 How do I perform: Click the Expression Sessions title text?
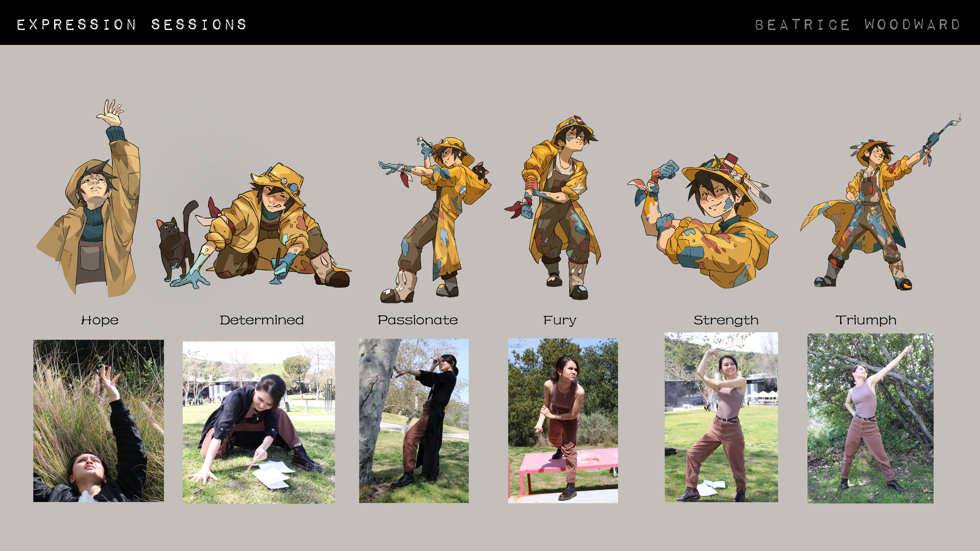coord(132,24)
